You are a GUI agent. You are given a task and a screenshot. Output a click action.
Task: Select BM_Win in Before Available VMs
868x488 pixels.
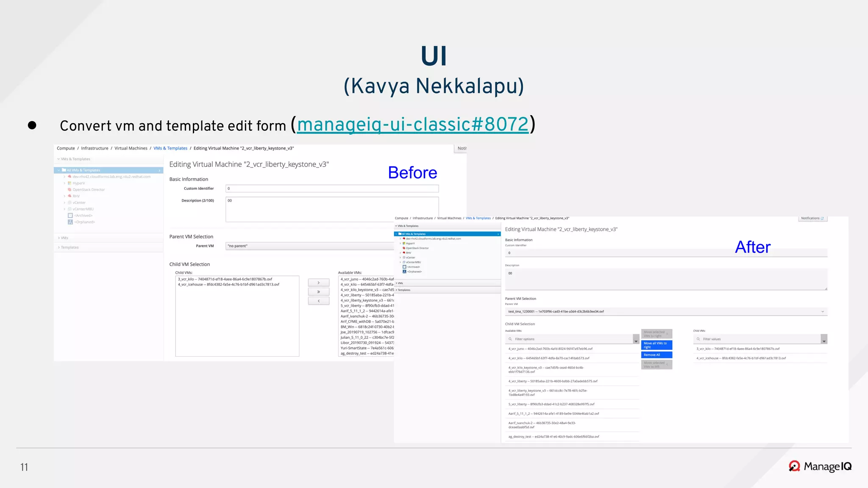367,327
